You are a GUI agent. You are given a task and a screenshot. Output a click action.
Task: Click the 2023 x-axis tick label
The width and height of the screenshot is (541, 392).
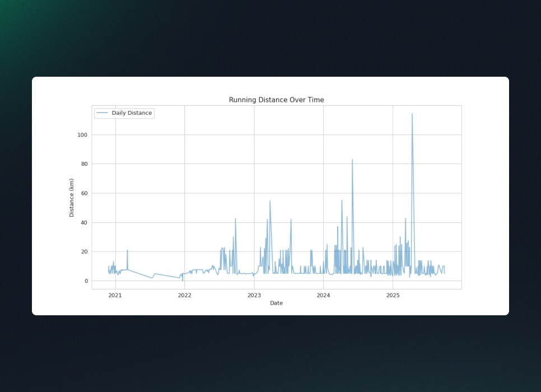(x=254, y=295)
